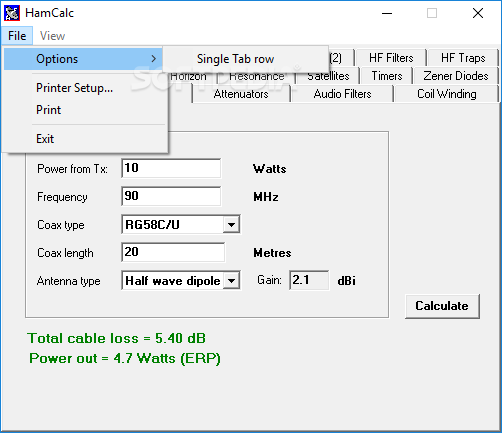Click the Options submenu arrow chevron
Image resolution: width=502 pixels, height=433 pixels.
[153, 59]
